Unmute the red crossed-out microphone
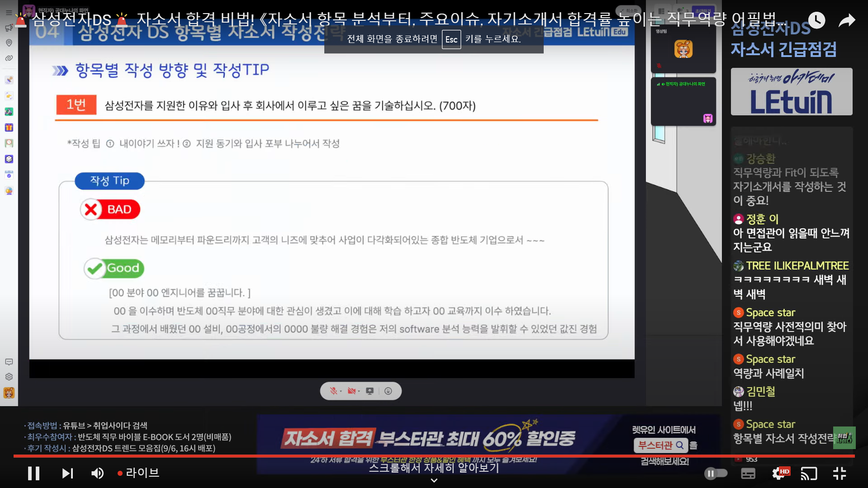 333,391
